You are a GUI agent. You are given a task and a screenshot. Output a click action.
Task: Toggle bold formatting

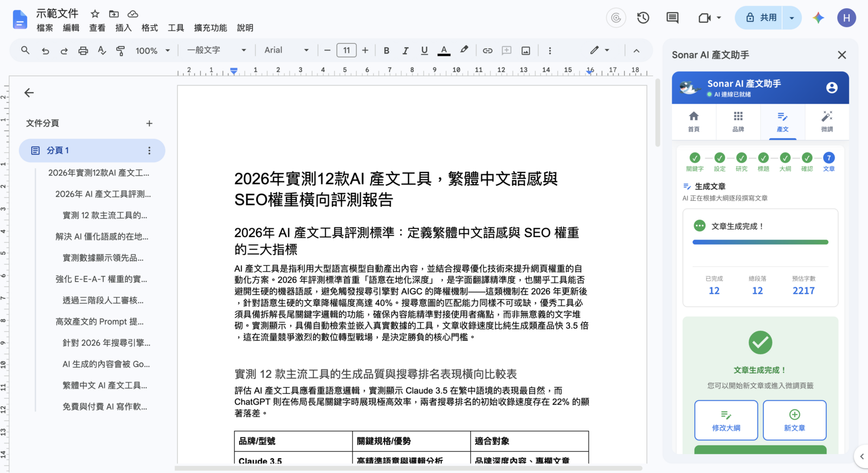pos(386,50)
